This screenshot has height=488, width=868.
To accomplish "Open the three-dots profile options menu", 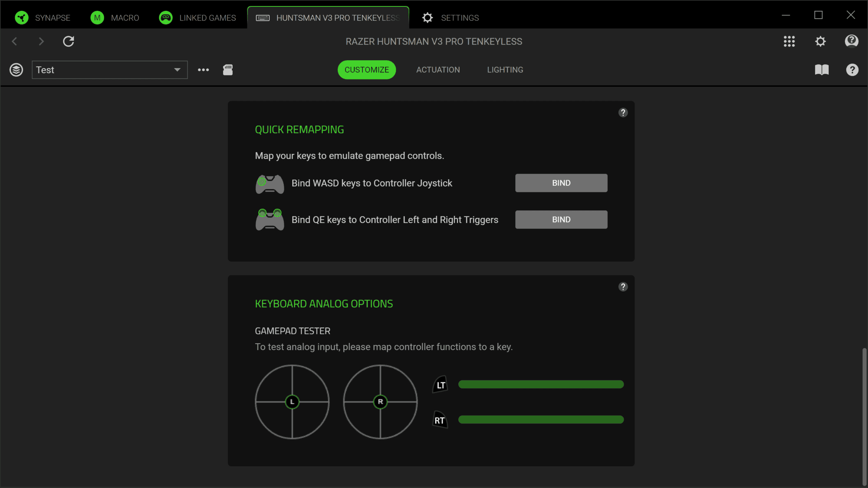I will click(203, 70).
